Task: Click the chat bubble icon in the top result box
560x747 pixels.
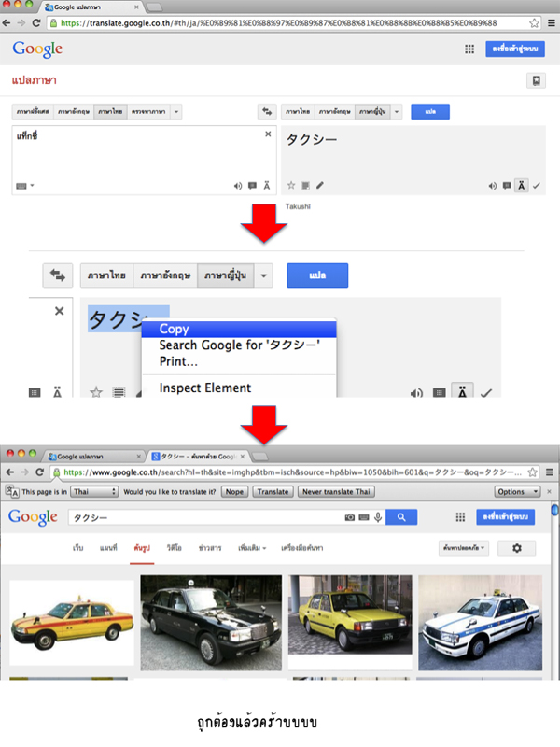Action: pyautogui.click(x=507, y=185)
